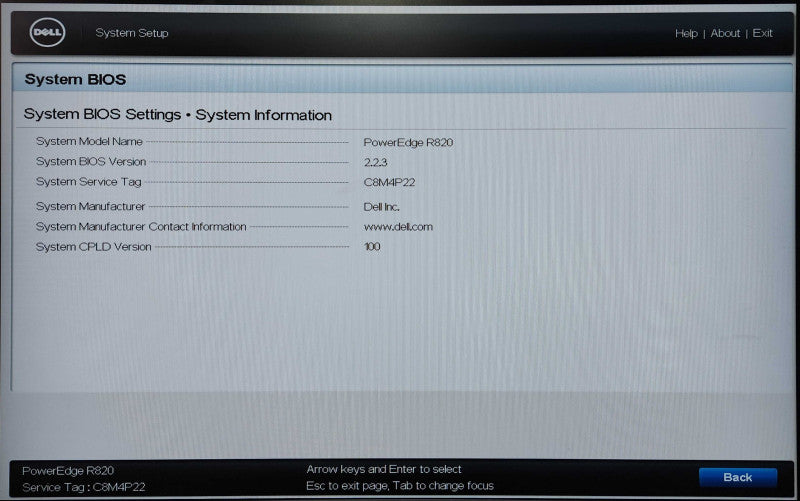This screenshot has width=800, height=501.
Task: Select the PowerEdge R820 model value
Action: point(408,142)
